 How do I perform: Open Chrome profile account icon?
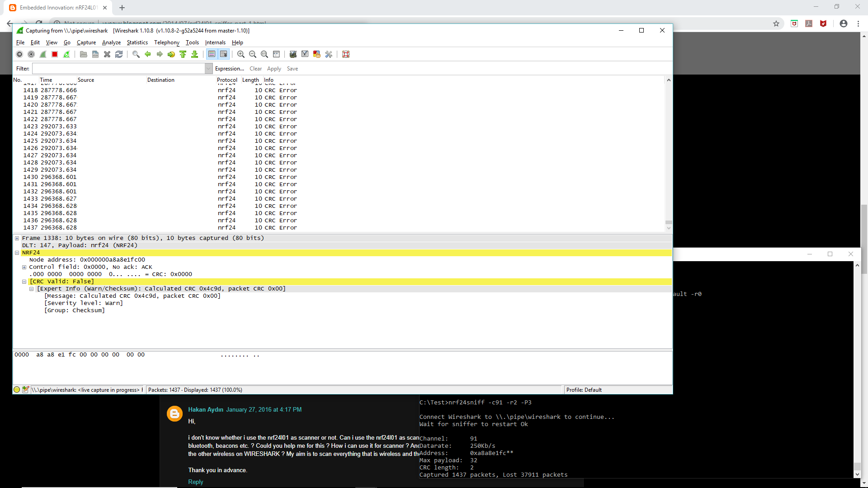843,23
